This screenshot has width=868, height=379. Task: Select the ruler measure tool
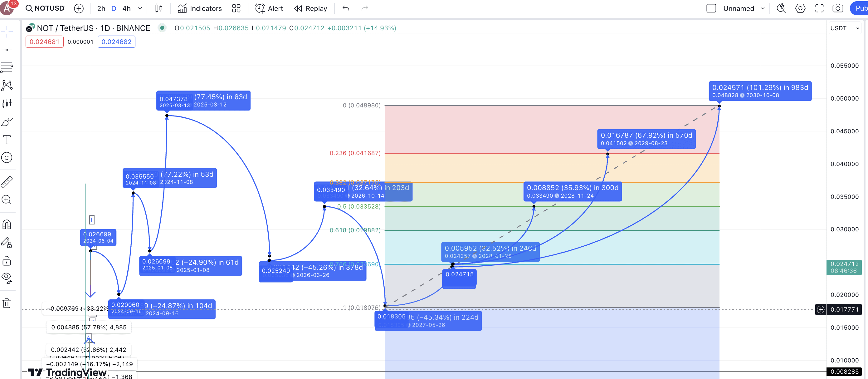coord(7,182)
